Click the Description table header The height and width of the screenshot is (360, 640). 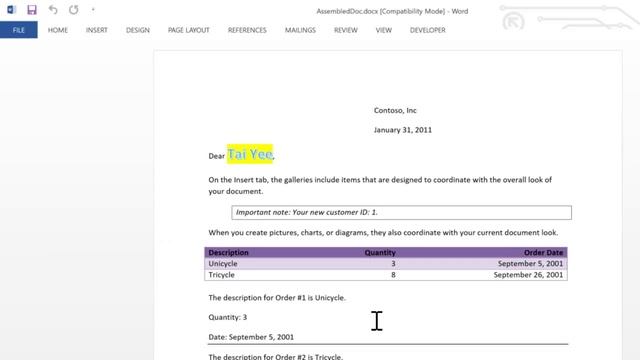[x=229, y=253]
